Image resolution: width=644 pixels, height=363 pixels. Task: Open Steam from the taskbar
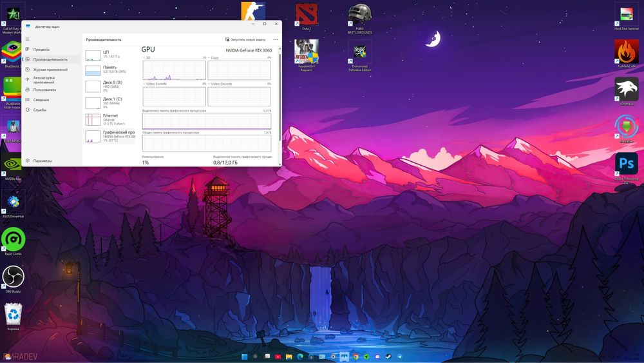(388, 357)
